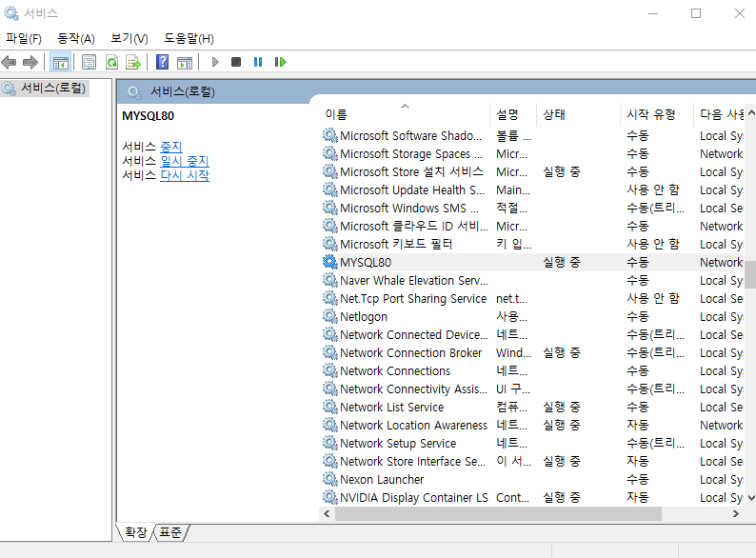Click the up arrow of the vertical scrollbar
Viewport: 756px width, 558px height.
pos(750,112)
